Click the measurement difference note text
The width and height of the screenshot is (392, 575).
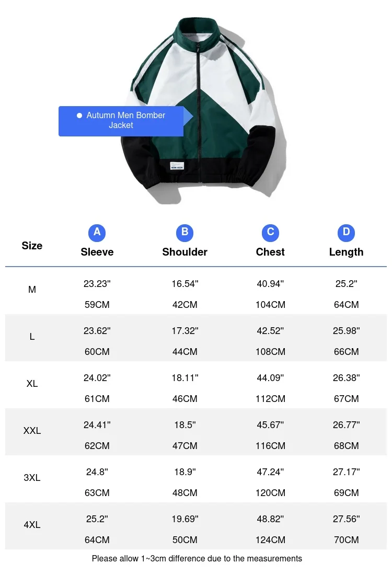(197, 559)
